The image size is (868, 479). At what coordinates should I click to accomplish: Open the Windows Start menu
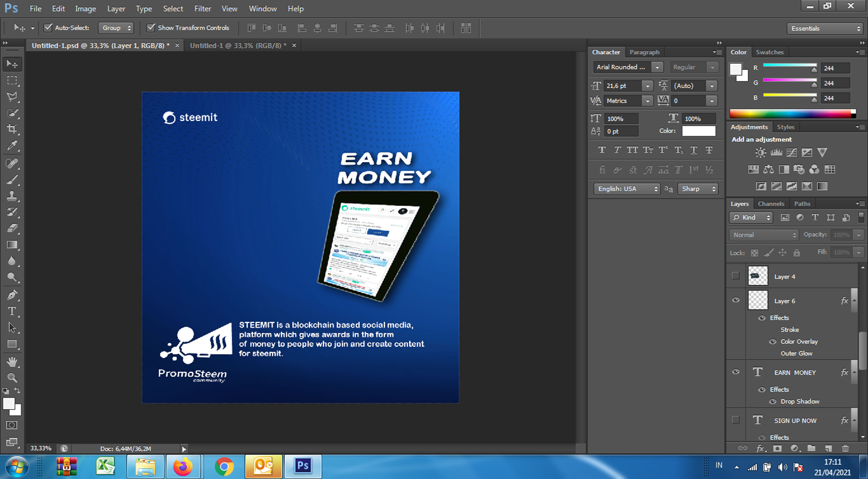click(x=17, y=467)
